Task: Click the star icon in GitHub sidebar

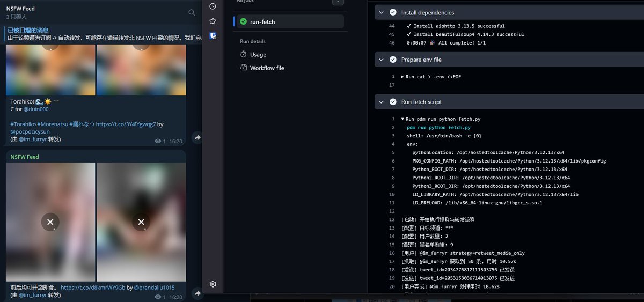Action: coord(213,21)
